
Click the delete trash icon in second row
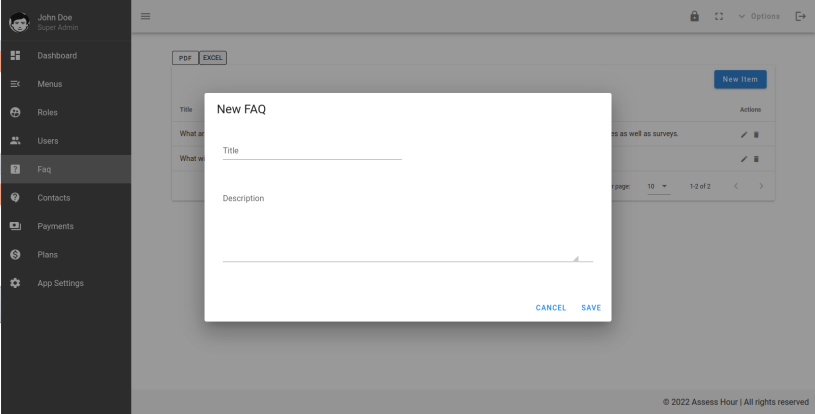click(755, 158)
